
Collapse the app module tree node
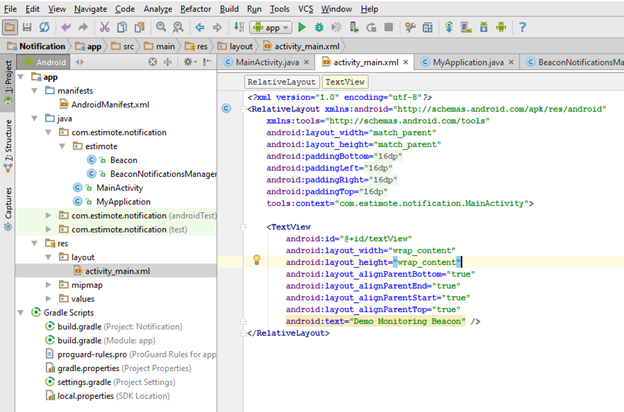pyautogui.click(x=21, y=77)
